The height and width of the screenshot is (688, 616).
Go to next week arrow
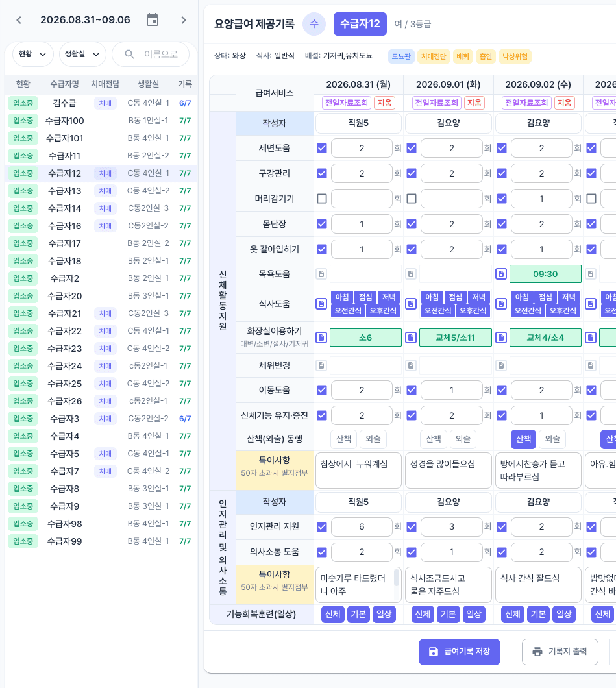pos(184,20)
